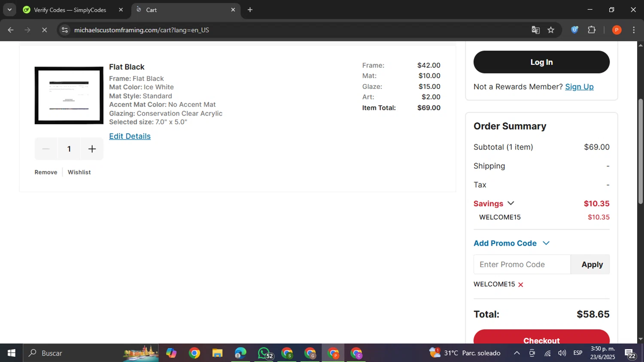644x362 pixels.
Task: Move item to Wishlist
Action: [x=79, y=172]
